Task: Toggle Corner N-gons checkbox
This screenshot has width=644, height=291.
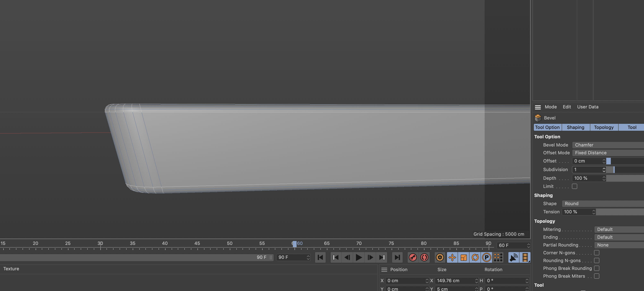Action: coord(597,252)
